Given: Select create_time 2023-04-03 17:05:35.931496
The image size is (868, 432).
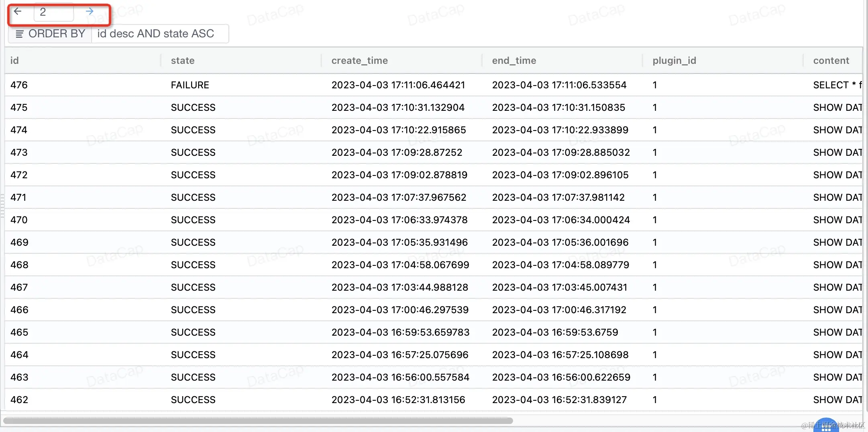Looking at the screenshot, I should [400, 242].
